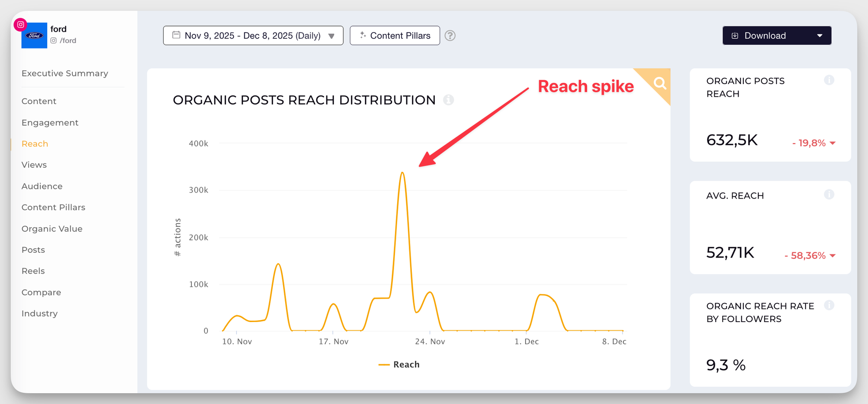The height and width of the screenshot is (404, 868).
Task: Go to Engagement in the sidebar
Action: coord(50,123)
